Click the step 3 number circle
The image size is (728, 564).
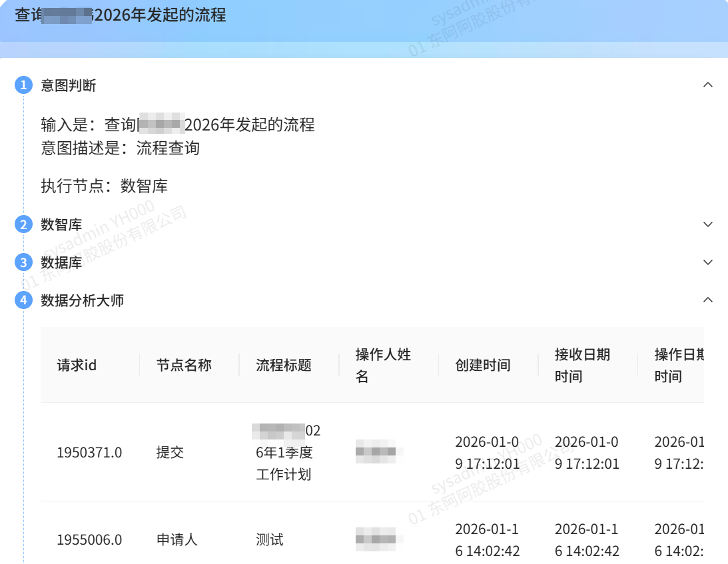click(24, 262)
